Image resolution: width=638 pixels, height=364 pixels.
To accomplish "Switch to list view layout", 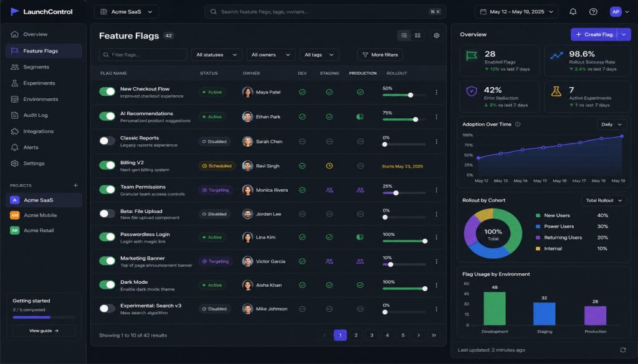I will point(404,35).
